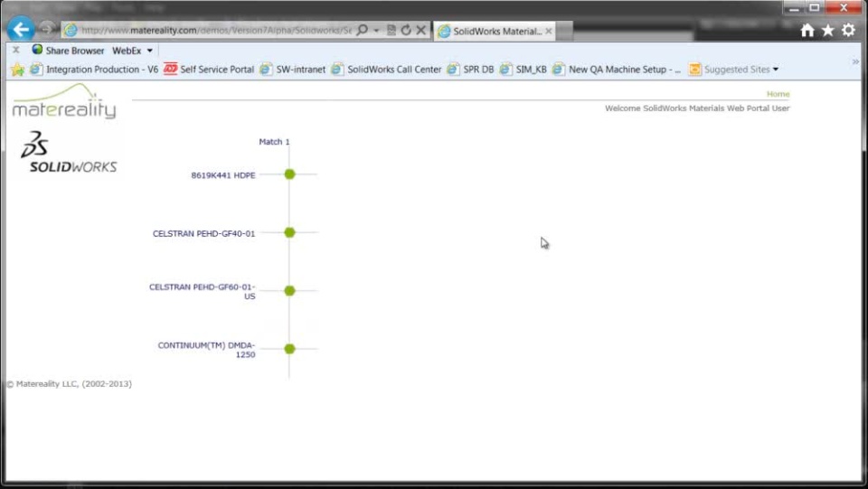Open Integration Production - V6 bookmark
This screenshot has height=489, width=868.
94,69
